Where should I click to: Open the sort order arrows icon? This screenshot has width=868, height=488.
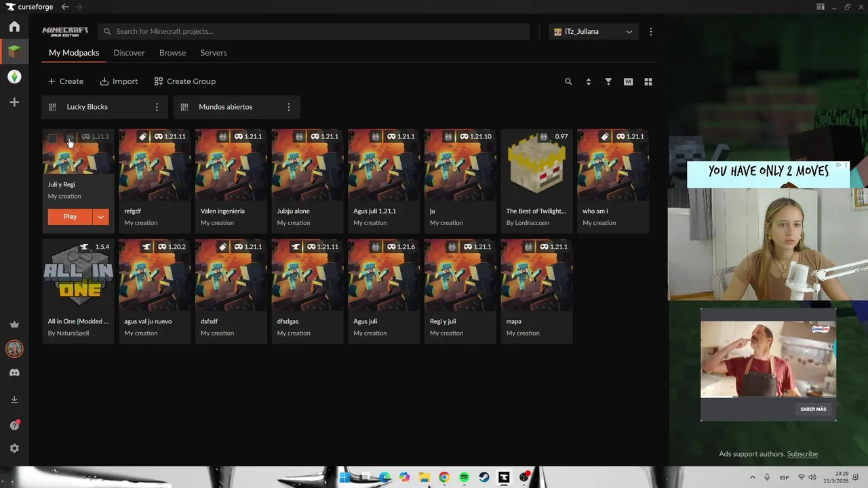pyautogui.click(x=588, y=82)
